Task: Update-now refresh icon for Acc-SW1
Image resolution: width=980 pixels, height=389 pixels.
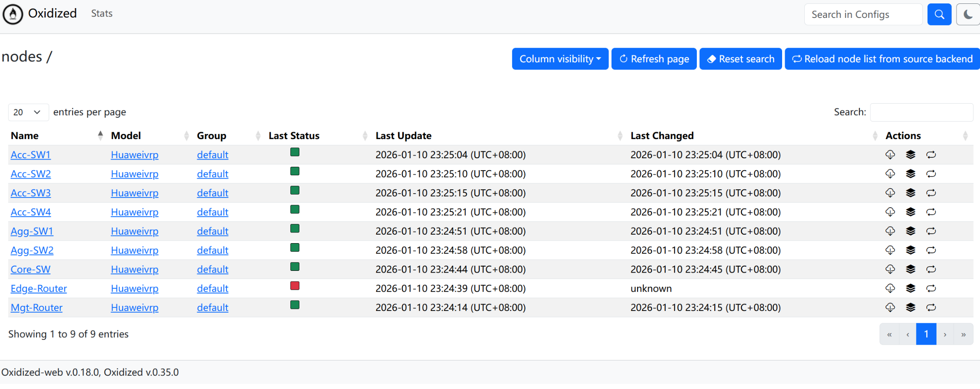Action: pyautogui.click(x=931, y=155)
